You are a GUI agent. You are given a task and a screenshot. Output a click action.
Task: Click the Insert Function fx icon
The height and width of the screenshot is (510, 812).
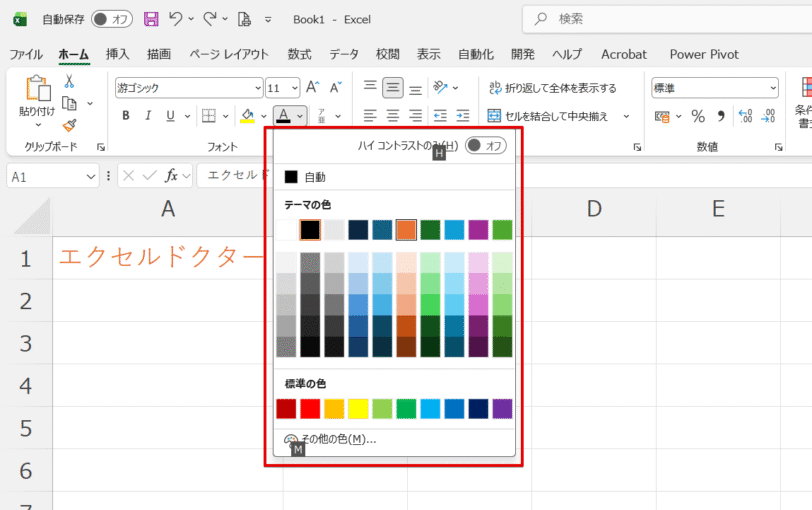pyautogui.click(x=171, y=176)
